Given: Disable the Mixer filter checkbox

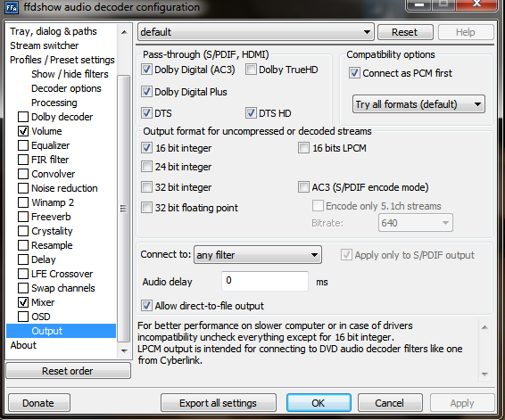Looking at the screenshot, I should pos(23,302).
